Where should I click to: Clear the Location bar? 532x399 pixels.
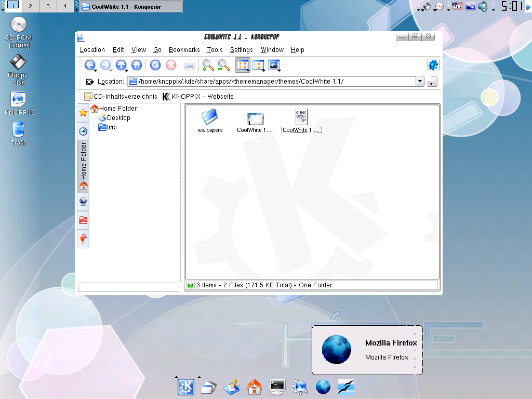pyautogui.click(x=89, y=82)
